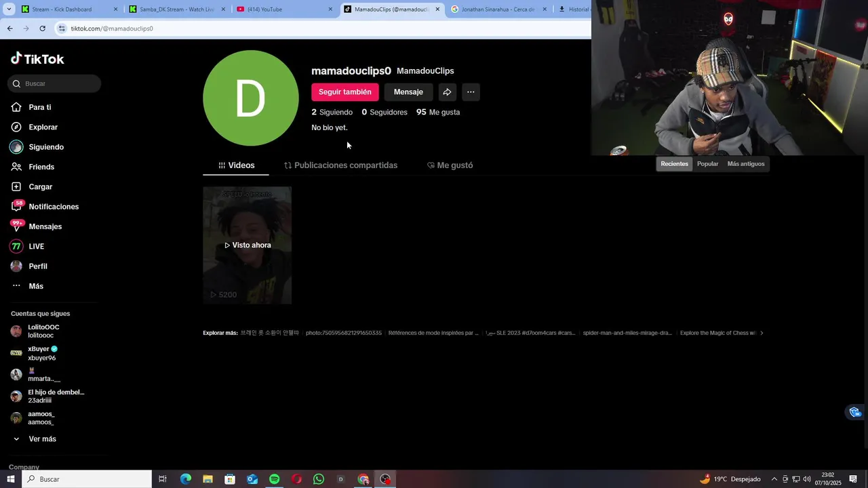868x488 pixels.
Task: Open the Windows Start menu
Action: coord(10,479)
